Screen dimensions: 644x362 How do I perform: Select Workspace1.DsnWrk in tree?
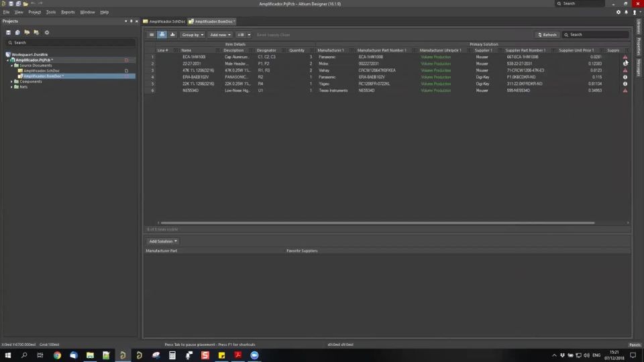(x=30, y=54)
